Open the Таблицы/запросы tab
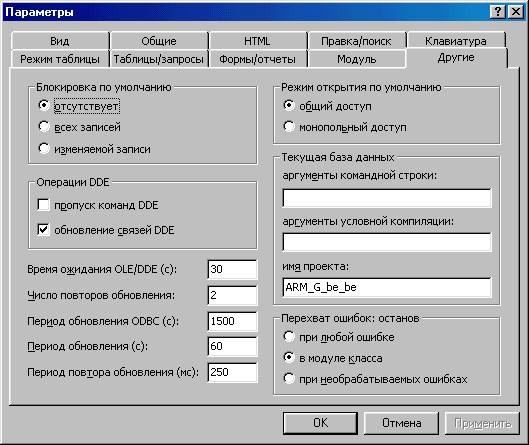 159,59
